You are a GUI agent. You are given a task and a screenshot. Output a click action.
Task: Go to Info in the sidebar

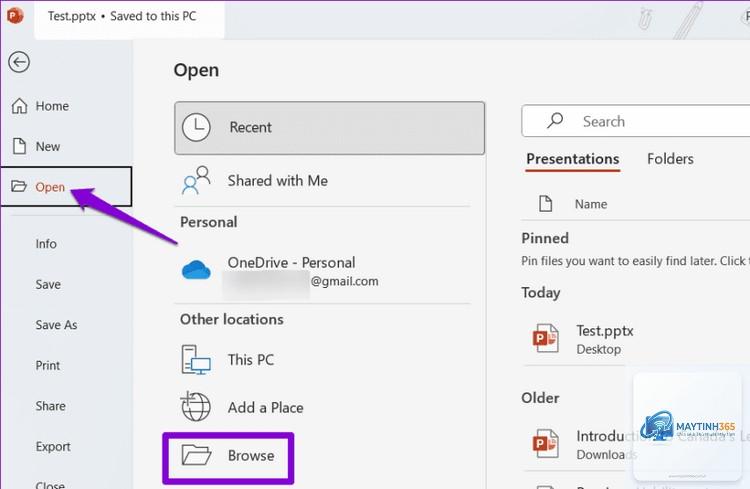coord(46,244)
